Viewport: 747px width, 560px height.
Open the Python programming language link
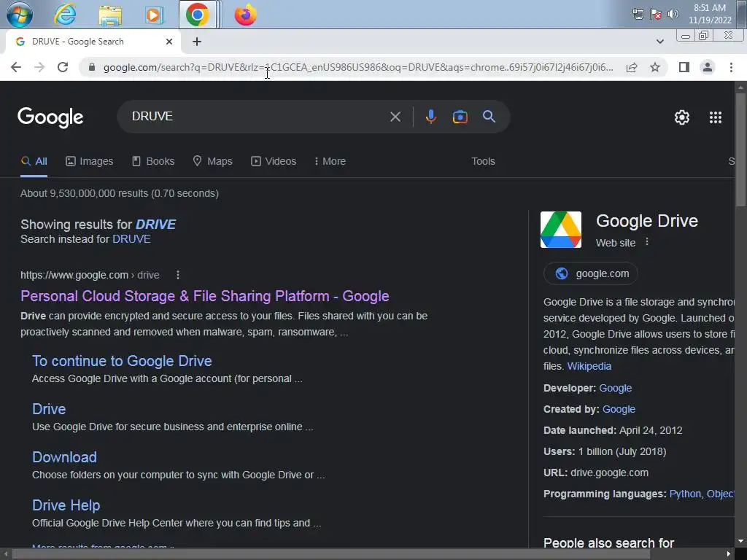pyautogui.click(x=685, y=494)
